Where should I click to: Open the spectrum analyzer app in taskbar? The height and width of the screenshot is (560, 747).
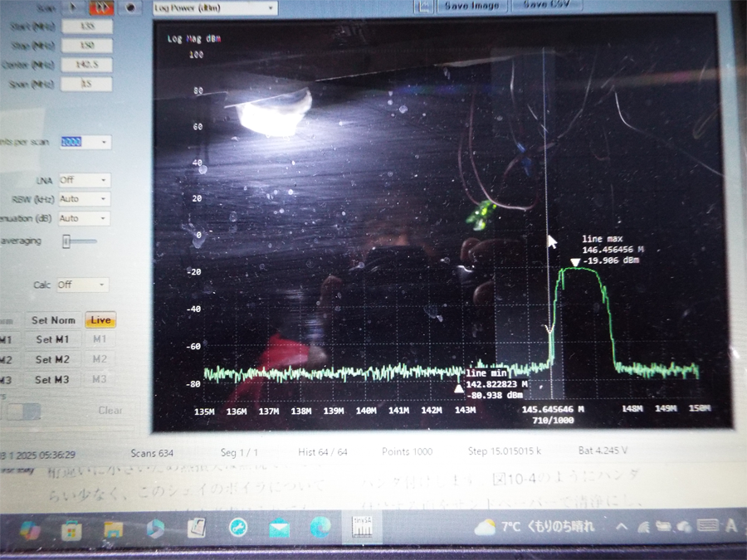pos(363,528)
